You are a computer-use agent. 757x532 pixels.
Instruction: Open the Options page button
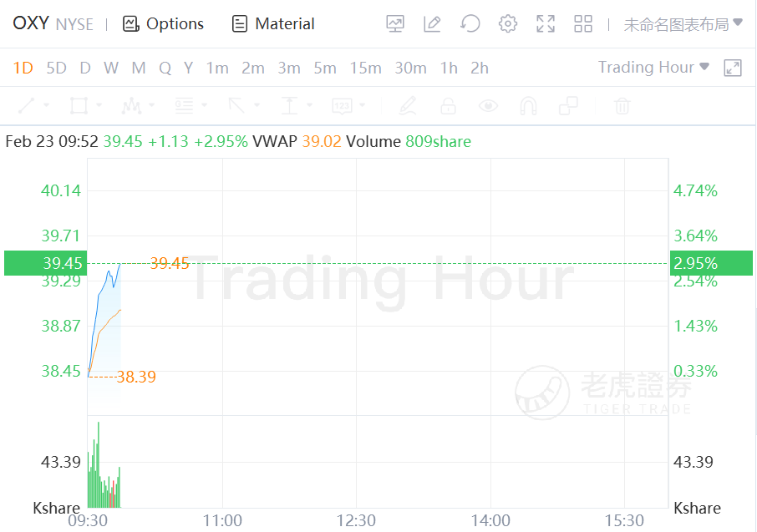click(164, 24)
